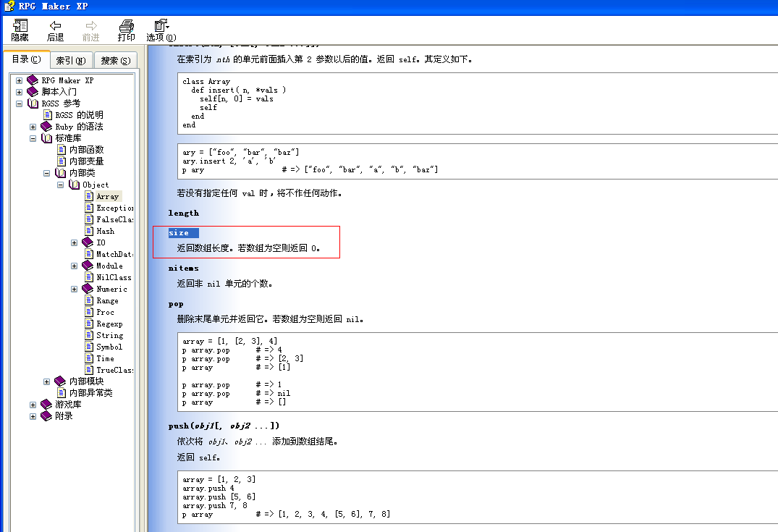Viewport: 778px width, 532px height.
Task: Open the Proc topic in the tree
Action: 105,312
